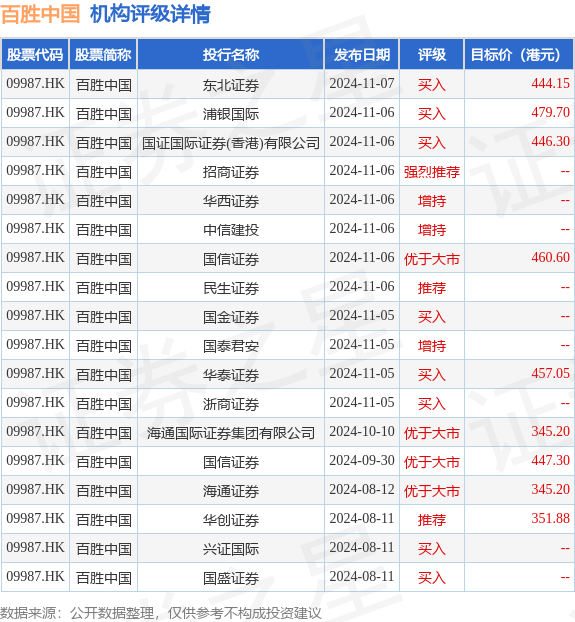The image size is (575, 622).
Task: Click the 百胜中国 title text
Action: point(40,15)
